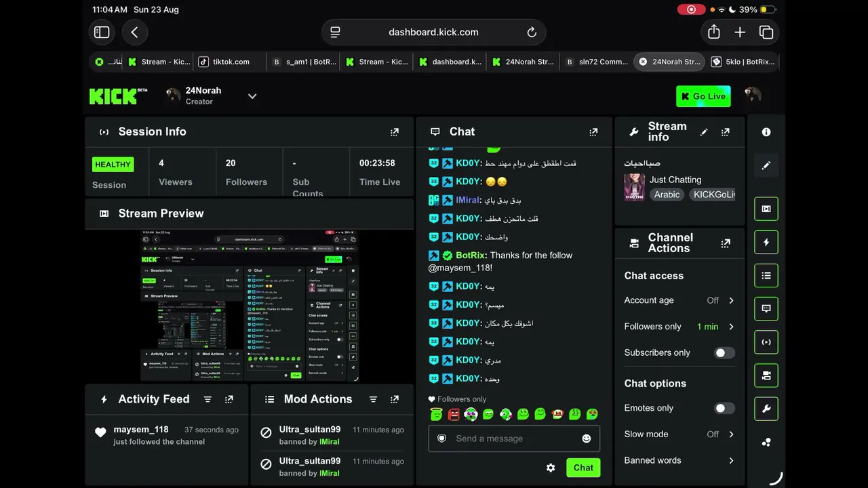Click the dots icon at sidebar bottom
Image resolution: width=868 pixels, height=488 pixels.
pos(766,442)
